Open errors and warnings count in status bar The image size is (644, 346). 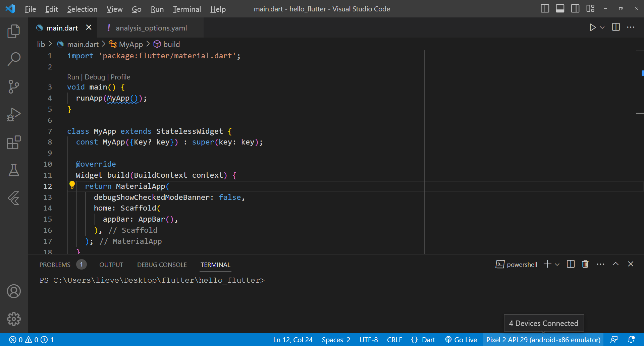31,340
